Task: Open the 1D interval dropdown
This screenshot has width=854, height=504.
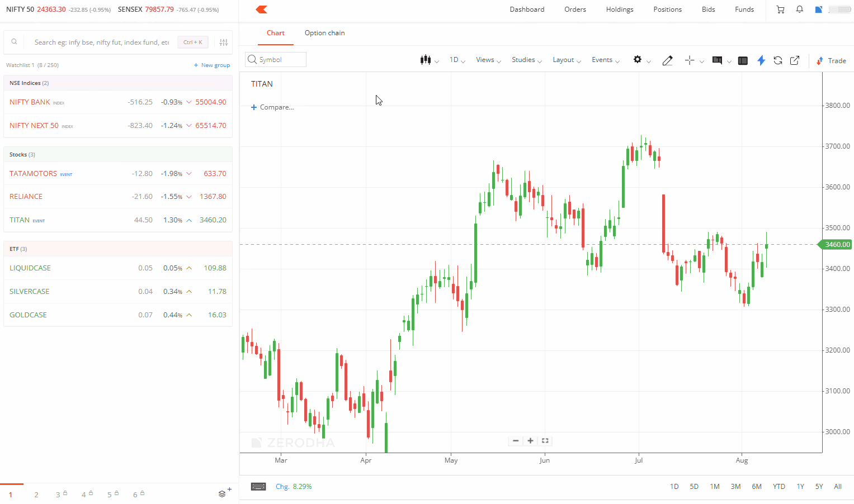Action: point(457,60)
